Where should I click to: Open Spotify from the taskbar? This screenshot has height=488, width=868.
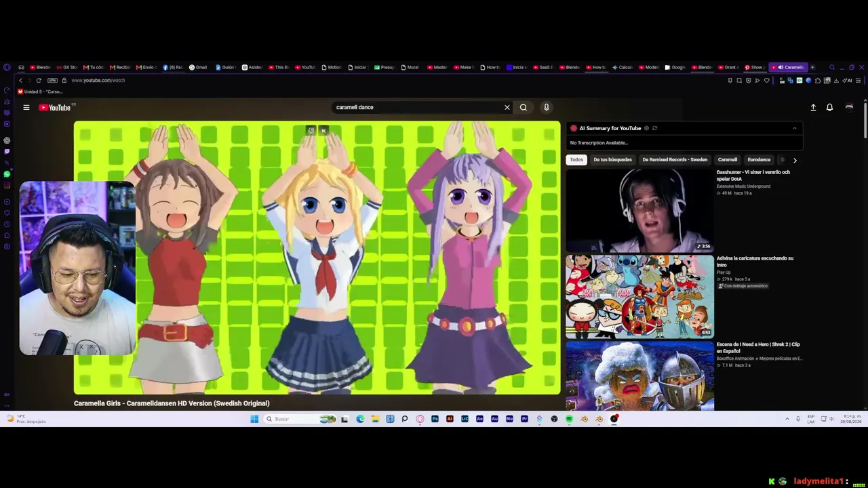[569, 419]
